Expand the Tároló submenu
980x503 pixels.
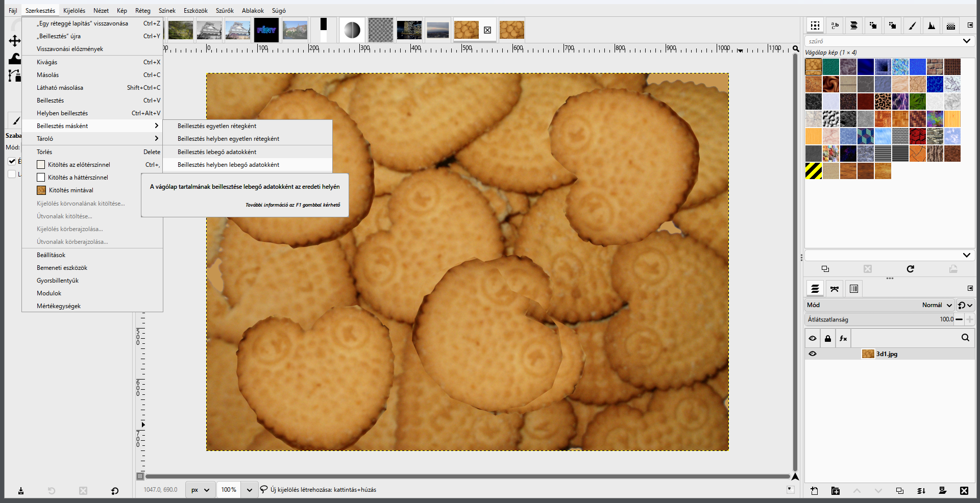tap(92, 139)
